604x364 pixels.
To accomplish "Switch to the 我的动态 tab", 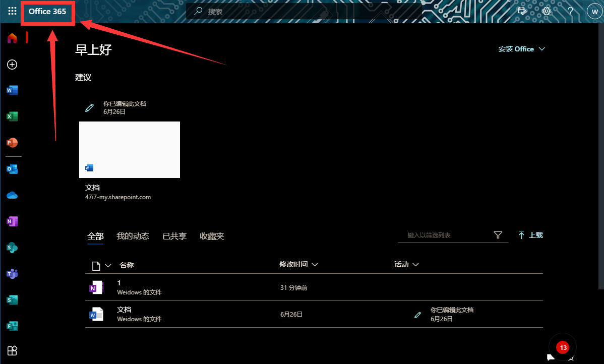I will (133, 236).
